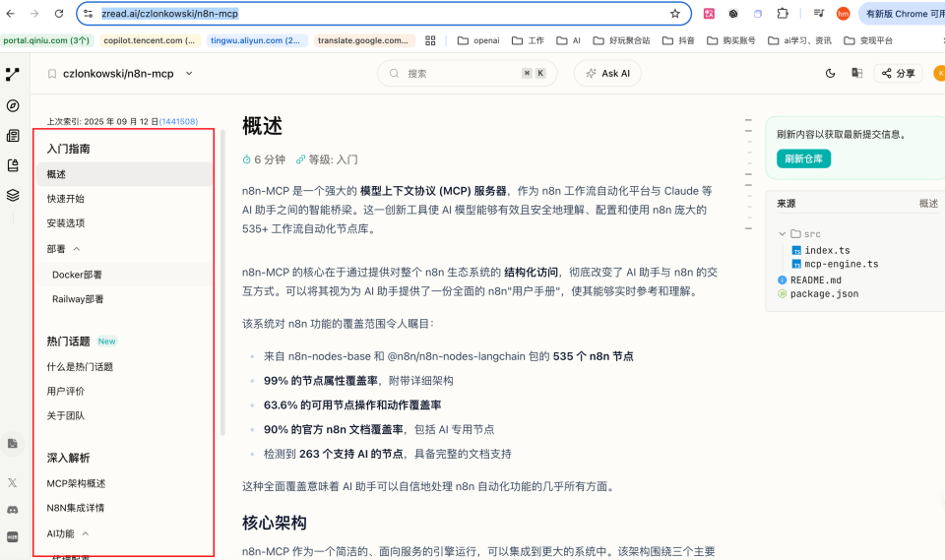Image resolution: width=945 pixels, height=560 pixels.
Task: Open the clipboard icon in the left rail
Action: coord(13,165)
